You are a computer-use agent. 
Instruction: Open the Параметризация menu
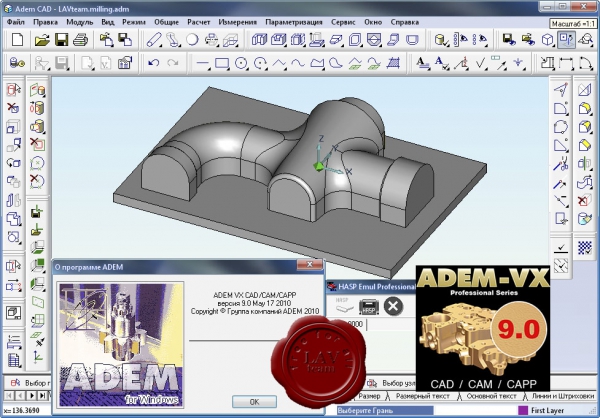(294, 22)
